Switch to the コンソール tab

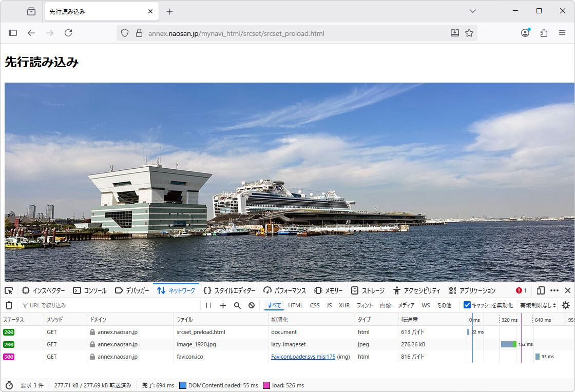click(90, 290)
